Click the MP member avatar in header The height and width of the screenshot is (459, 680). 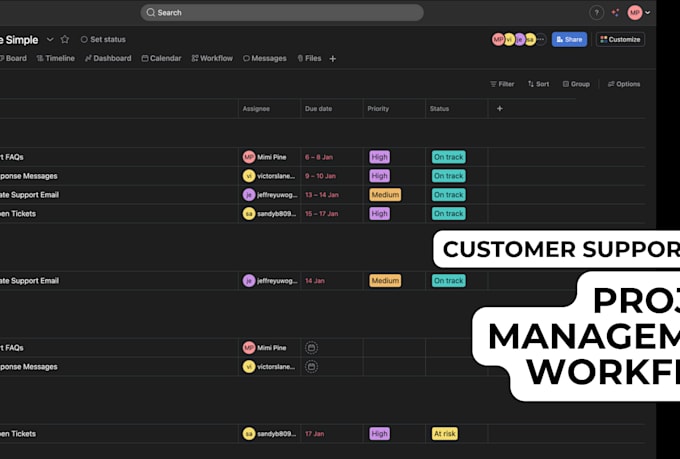[498, 39]
